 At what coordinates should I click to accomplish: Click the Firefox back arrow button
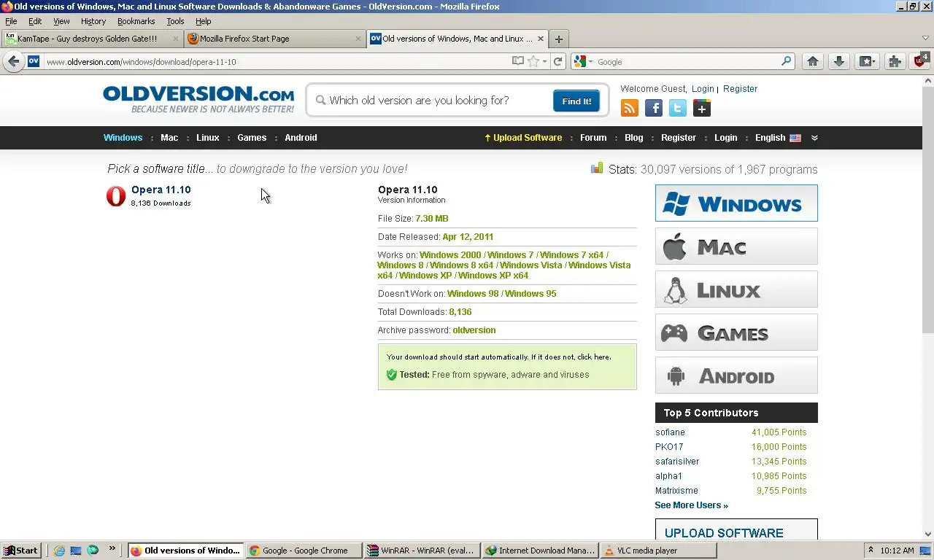point(13,62)
